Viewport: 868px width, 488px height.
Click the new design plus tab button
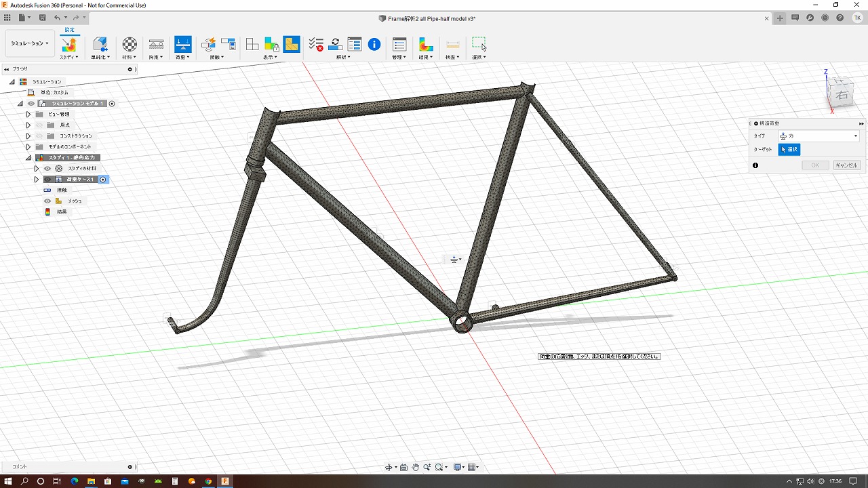tap(781, 18)
